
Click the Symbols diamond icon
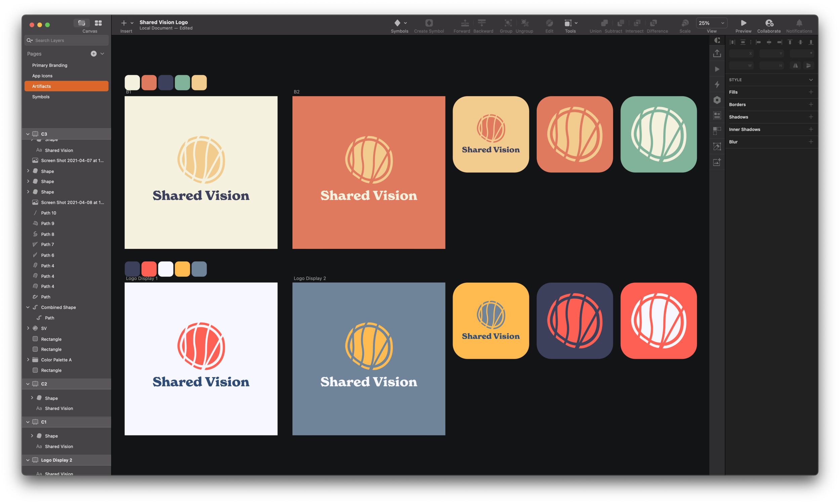coord(397,23)
